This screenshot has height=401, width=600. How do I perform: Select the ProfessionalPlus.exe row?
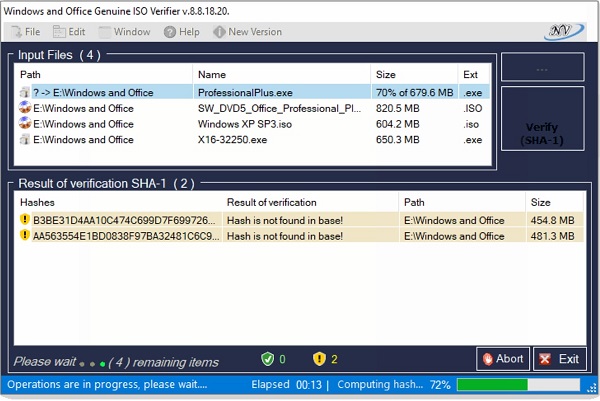(253, 92)
